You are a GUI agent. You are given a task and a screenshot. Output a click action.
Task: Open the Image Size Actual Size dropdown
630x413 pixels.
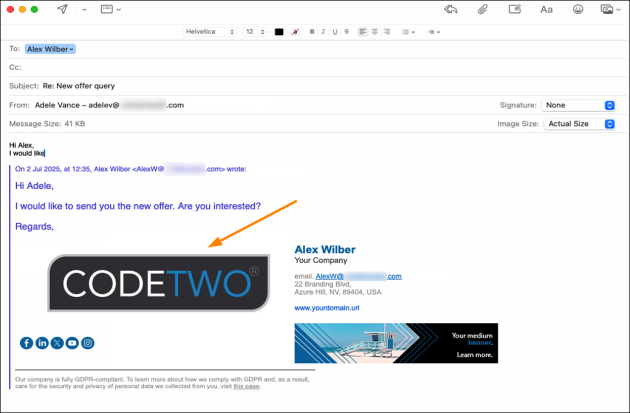pos(579,124)
